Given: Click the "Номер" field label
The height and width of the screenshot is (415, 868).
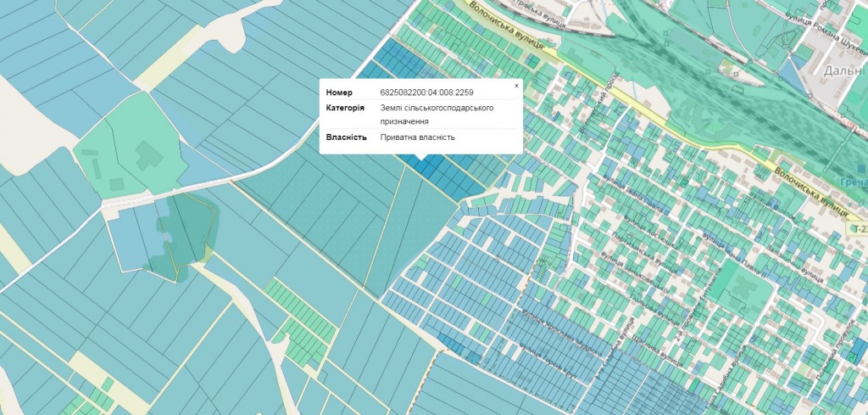Looking at the screenshot, I should coord(339,92).
